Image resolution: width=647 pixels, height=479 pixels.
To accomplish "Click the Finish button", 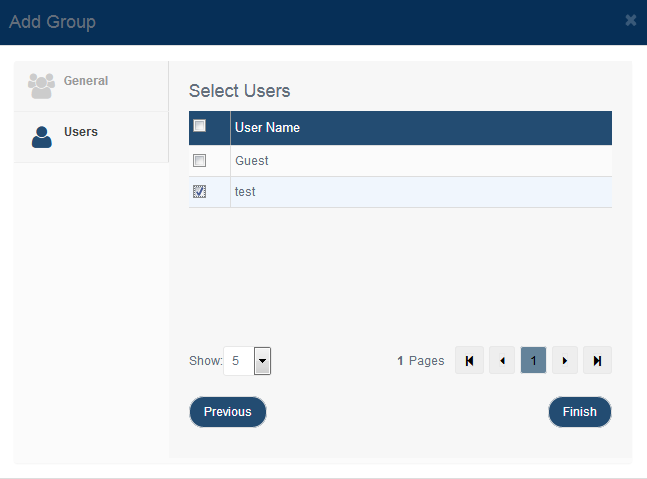I will click(x=580, y=412).
